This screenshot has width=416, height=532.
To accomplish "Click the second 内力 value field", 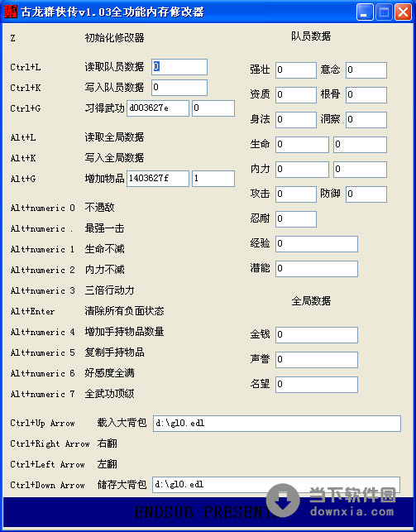I will tap(360, 170).
